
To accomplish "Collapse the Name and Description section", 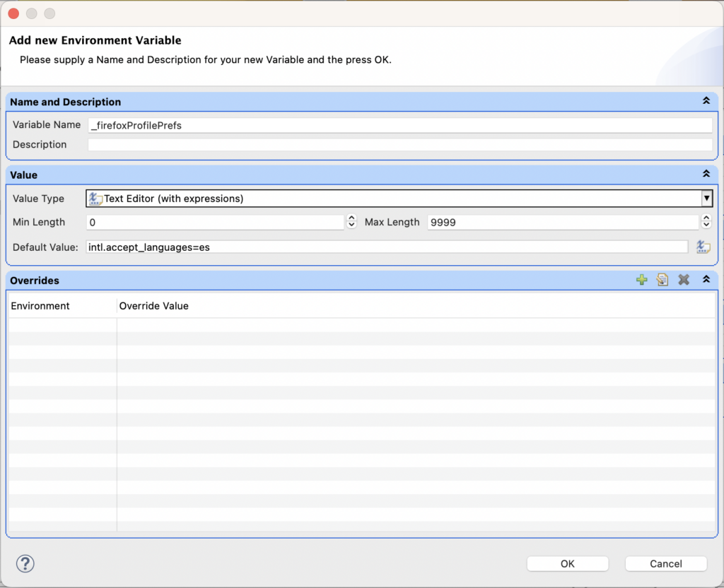I will coord(706,100).
